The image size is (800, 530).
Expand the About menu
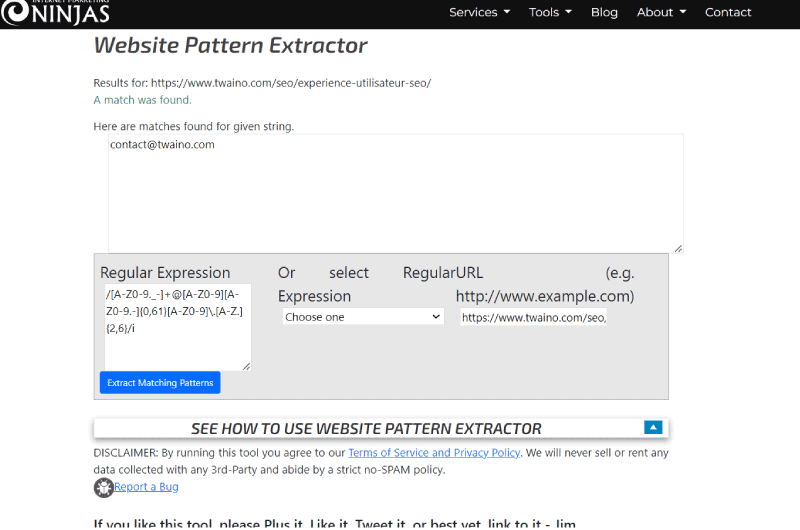[x=661, y=12]
